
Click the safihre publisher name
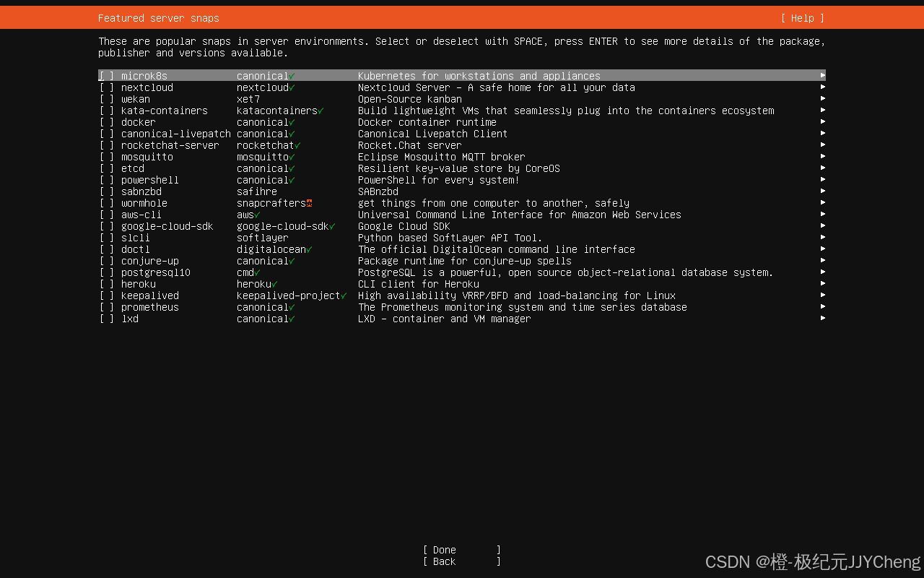point(257,191)
